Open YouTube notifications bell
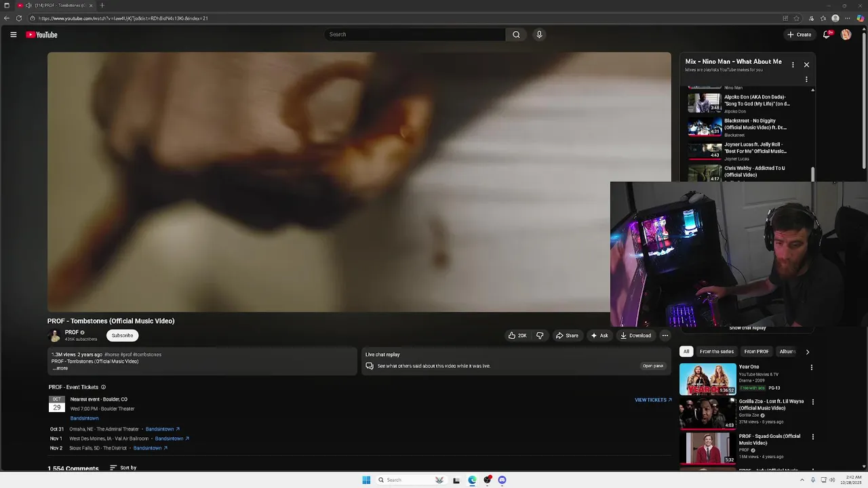The width and height of the screenshot is (868, 488). coord(827,35)
